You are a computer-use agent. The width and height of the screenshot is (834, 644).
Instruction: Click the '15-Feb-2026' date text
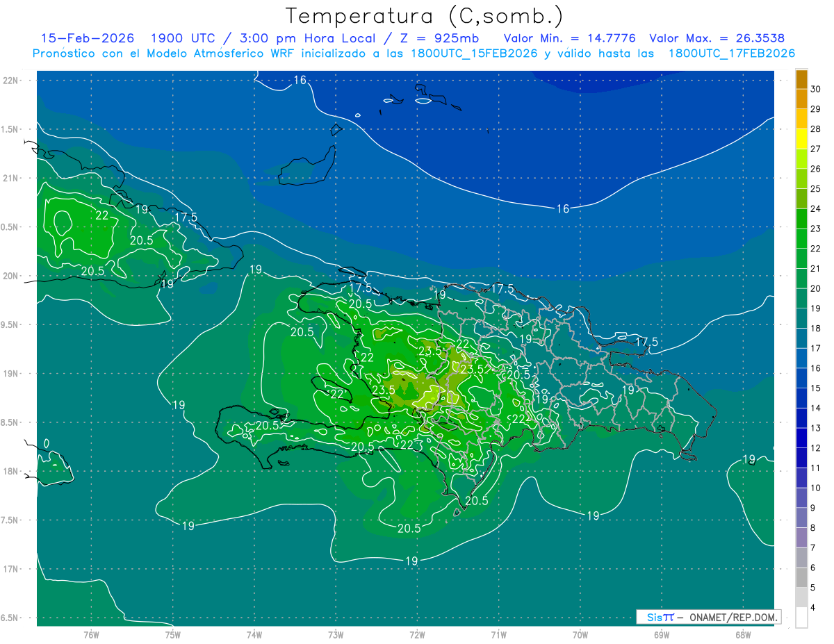coord(88,38)
